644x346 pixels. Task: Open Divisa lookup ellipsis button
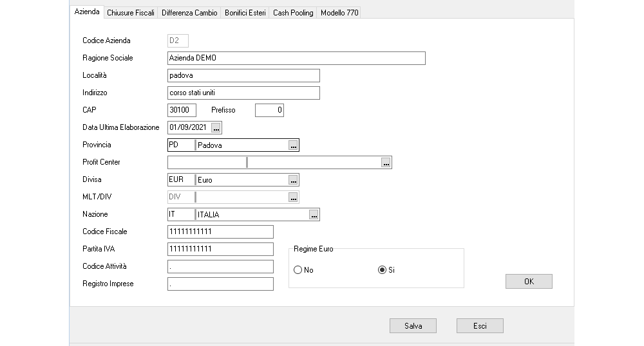pos(293,180)
